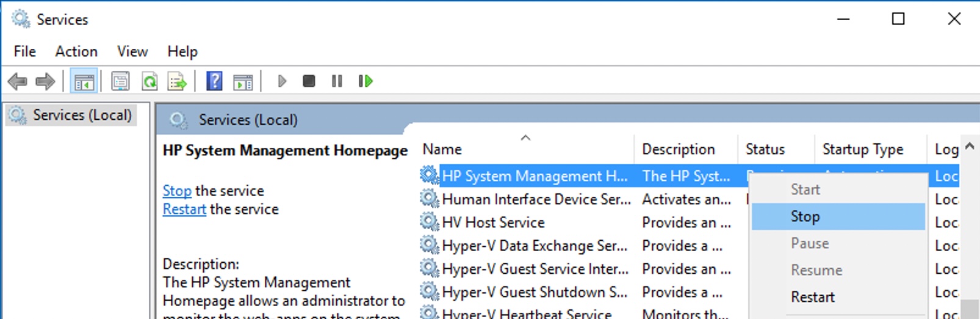
Task: Refresh the services list via toolbar icon
Action: click(x=150, y=81)
